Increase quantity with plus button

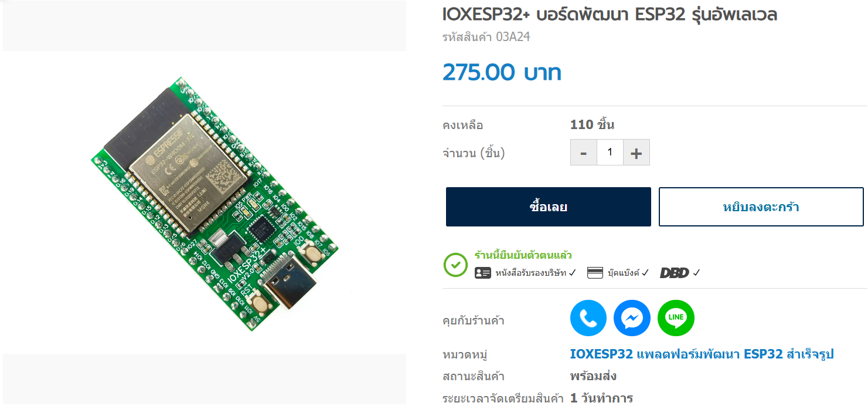(636, 153)
